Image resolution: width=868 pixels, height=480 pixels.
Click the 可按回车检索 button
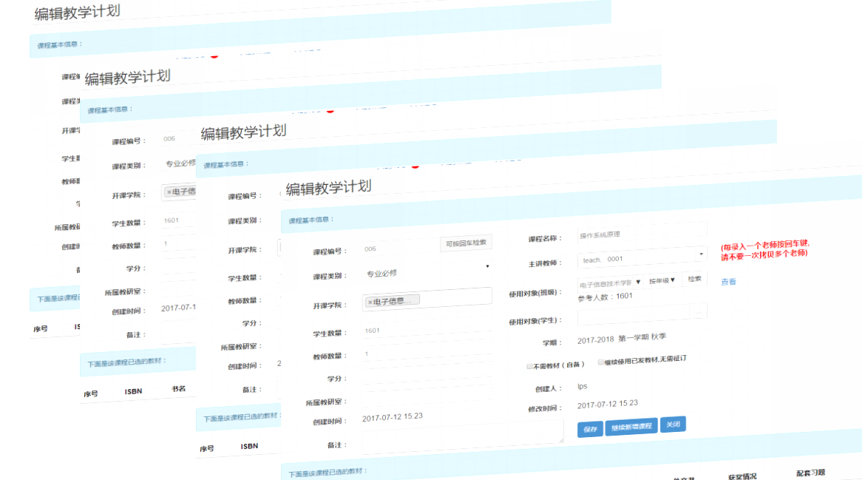[466, 243]
